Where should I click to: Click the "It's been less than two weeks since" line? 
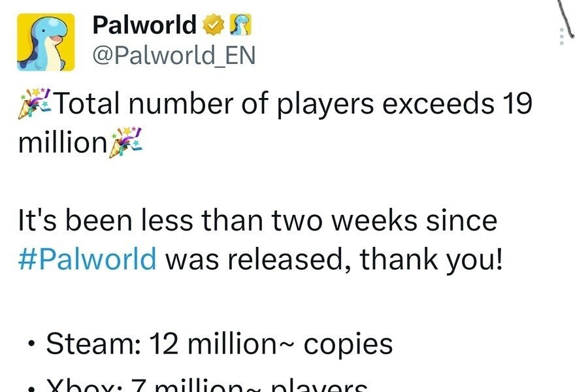pyautogui.click(x=257, y=221)
